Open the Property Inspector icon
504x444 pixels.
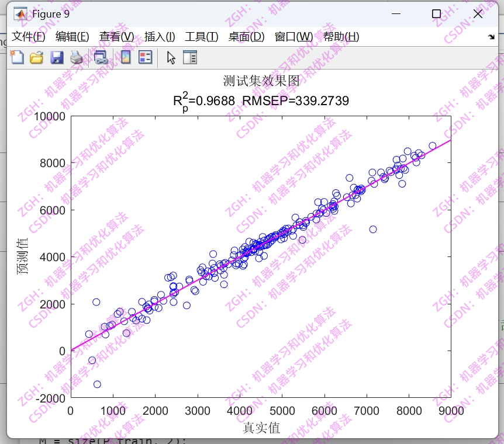(190, 57)
